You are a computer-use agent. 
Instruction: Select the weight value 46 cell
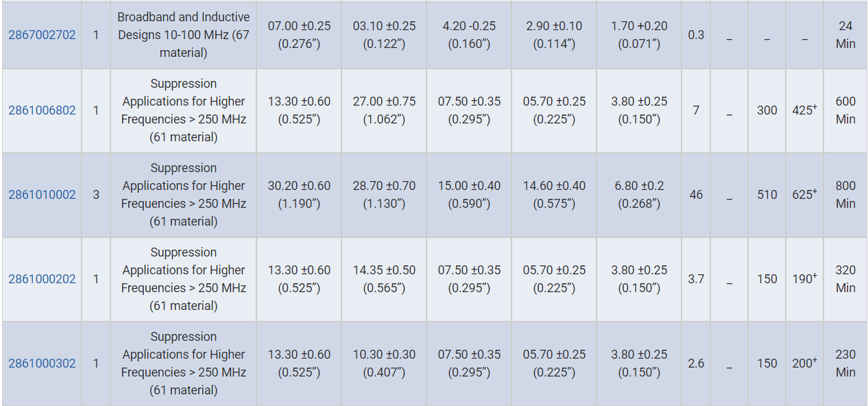(696, 195)
